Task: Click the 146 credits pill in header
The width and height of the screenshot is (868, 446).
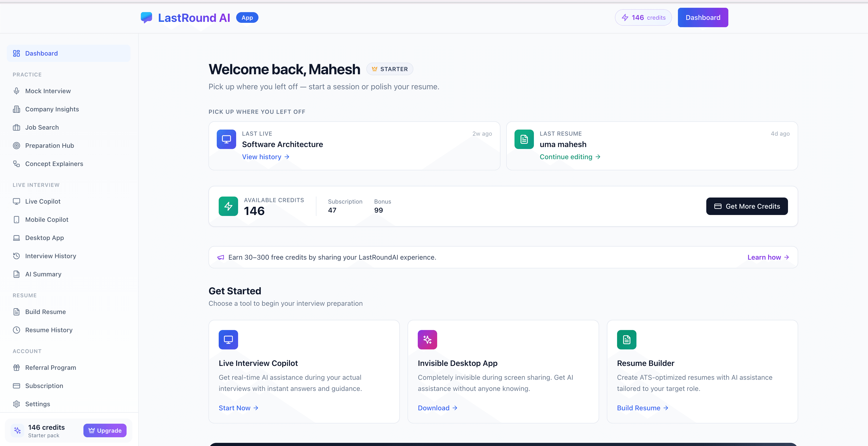Action: point(643,17)
